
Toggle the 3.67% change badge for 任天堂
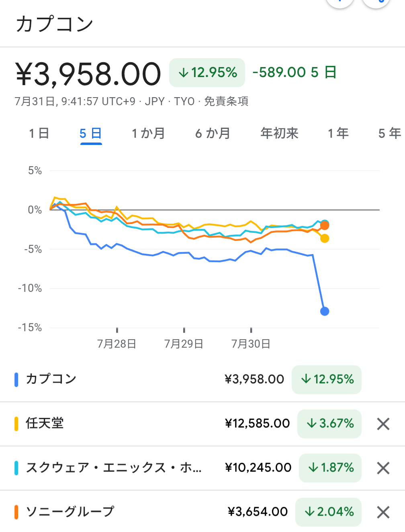point(329,424)
